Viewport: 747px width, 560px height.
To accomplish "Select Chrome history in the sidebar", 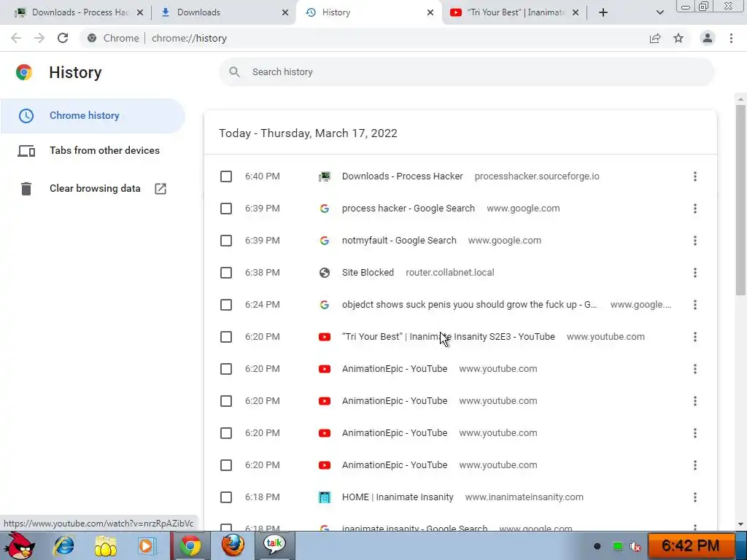I will pyautogui.click(x=93, y=116).
